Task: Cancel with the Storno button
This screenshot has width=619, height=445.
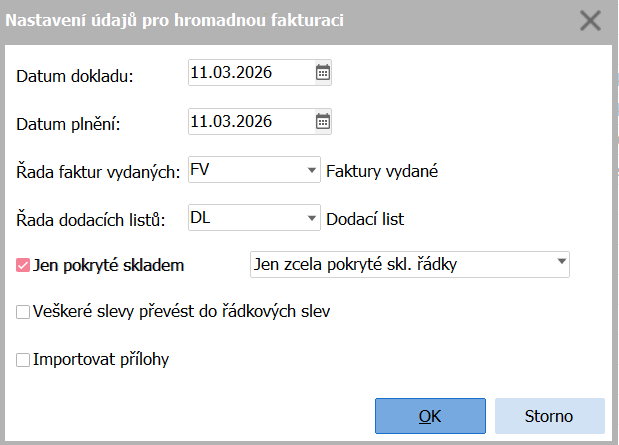Action: [549, 416]
